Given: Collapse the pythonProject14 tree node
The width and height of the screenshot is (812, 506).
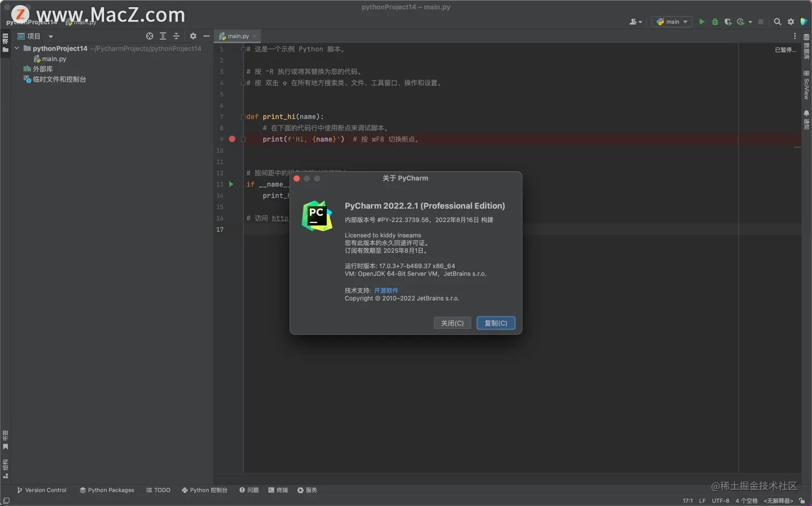Looking at the screenshot, I should 17,48.
